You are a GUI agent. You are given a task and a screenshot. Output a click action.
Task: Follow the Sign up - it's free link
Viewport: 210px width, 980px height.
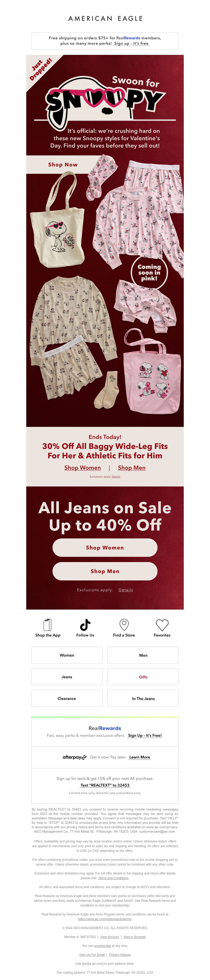[131, 43]
